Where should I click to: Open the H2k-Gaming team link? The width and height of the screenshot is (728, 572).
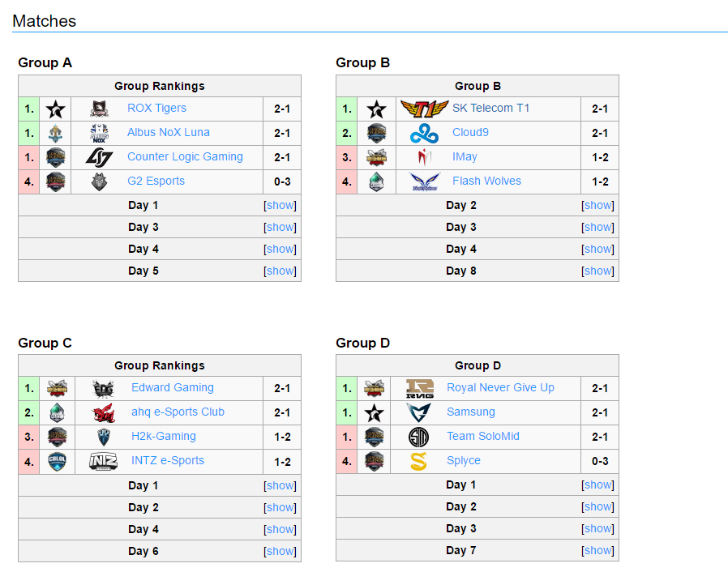tap(164, 436)
